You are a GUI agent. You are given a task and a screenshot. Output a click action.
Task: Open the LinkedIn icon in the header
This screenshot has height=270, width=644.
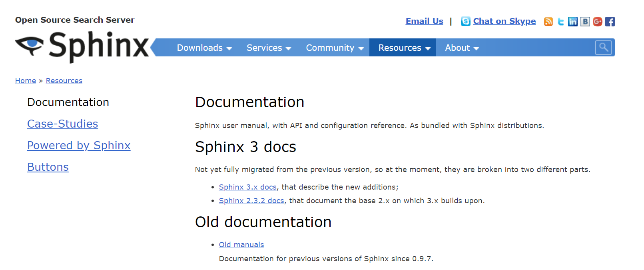click(x=573, y=22)
